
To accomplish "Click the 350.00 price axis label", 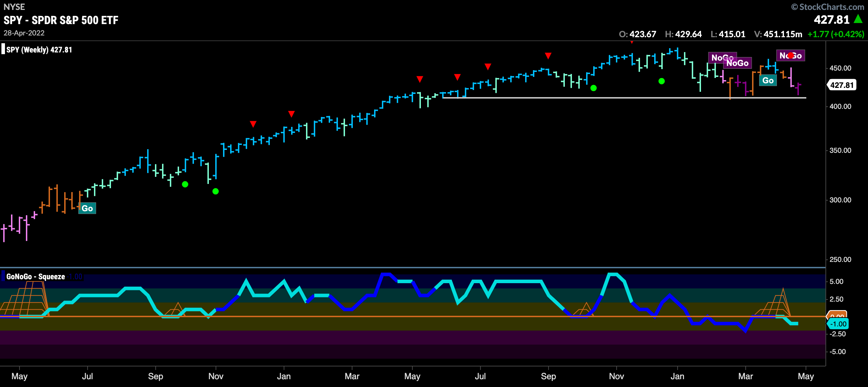I will click(840, 150).
